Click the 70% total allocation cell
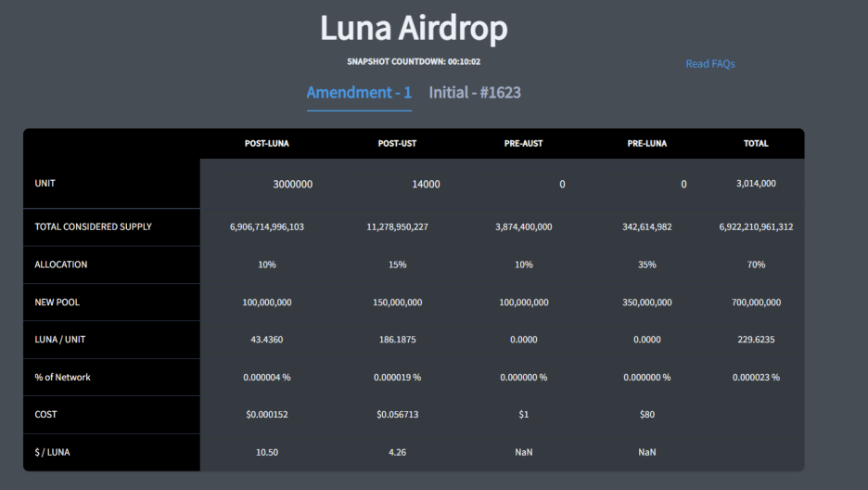This screenshot has height=490, width=868. (x=756, y=264)
